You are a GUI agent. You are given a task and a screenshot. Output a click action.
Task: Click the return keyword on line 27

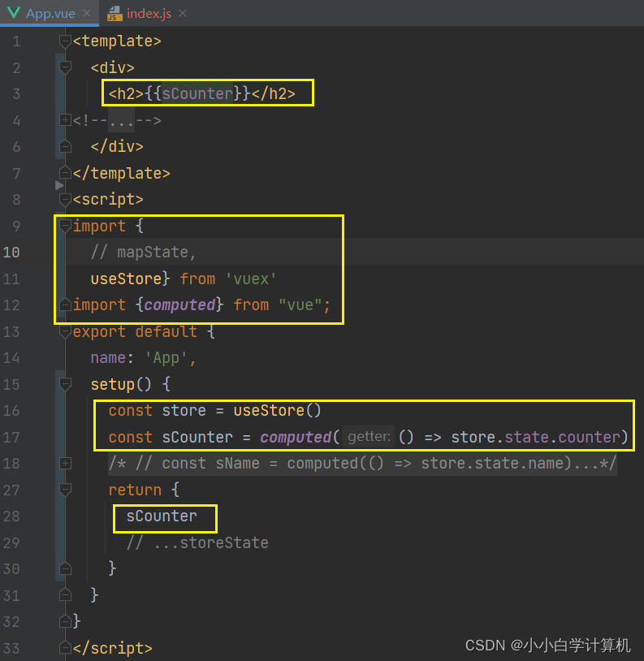click(135, 490)
